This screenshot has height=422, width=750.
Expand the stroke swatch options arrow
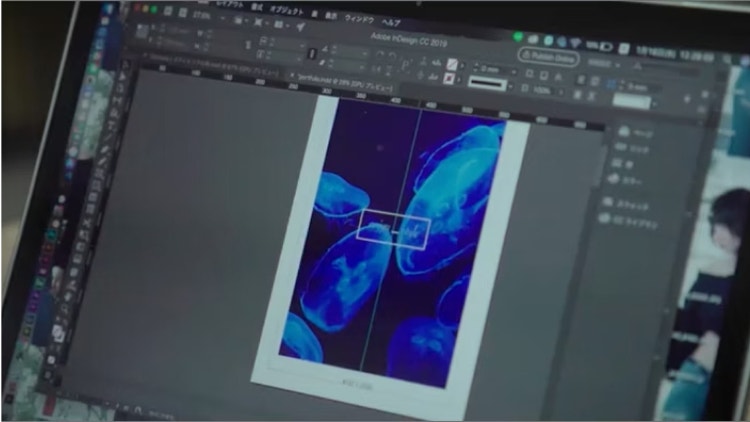coord(459,80)
